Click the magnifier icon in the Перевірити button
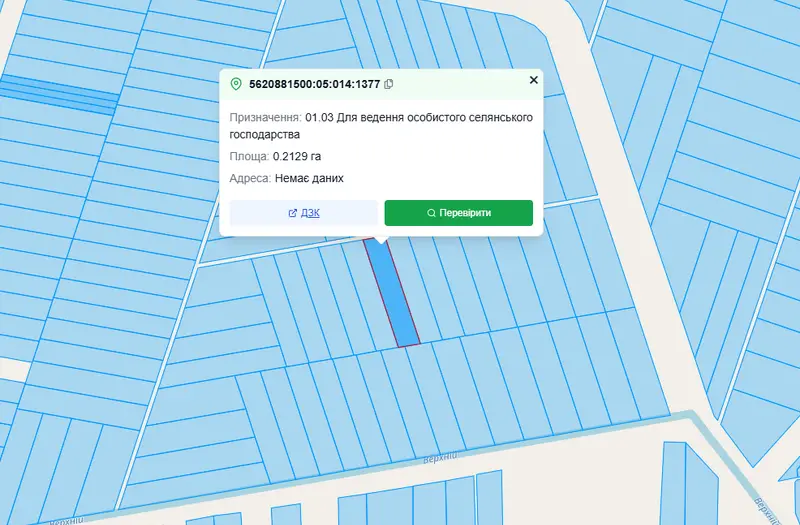 (x=431, y=213)
